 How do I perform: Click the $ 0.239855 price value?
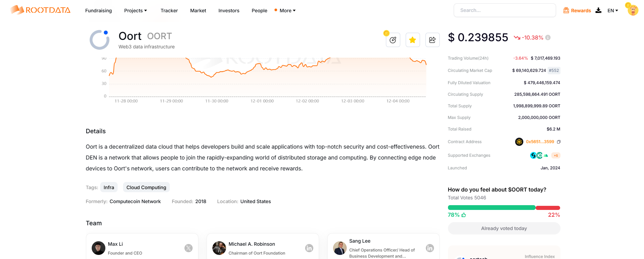[478, 37]
